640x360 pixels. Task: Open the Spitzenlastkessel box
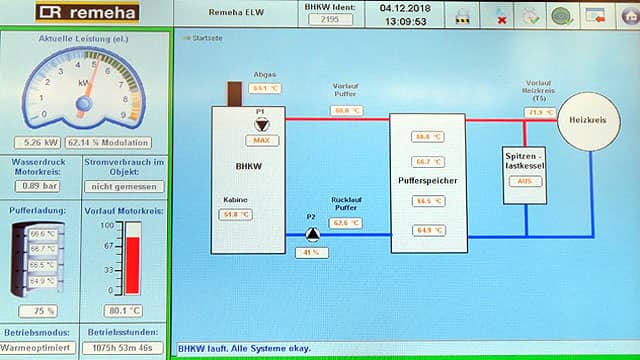[524, 176]
